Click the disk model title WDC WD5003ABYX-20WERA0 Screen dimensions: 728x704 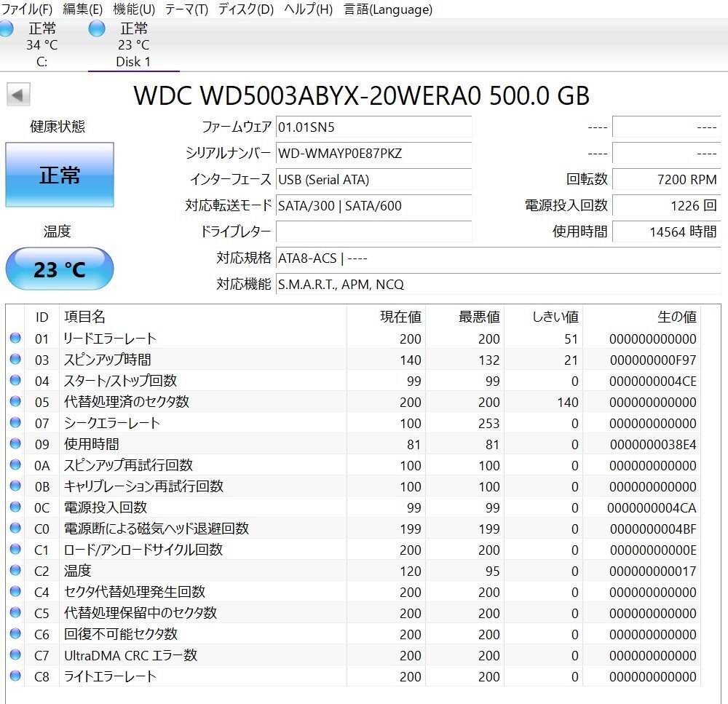(x=307, y=95)
